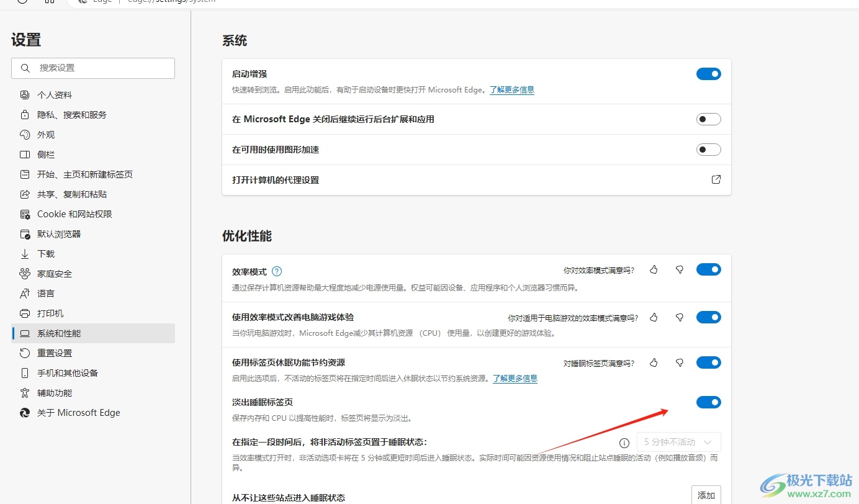
Task: Click the help question icon beside 效率模式
Action: click(x=277, y=271)
